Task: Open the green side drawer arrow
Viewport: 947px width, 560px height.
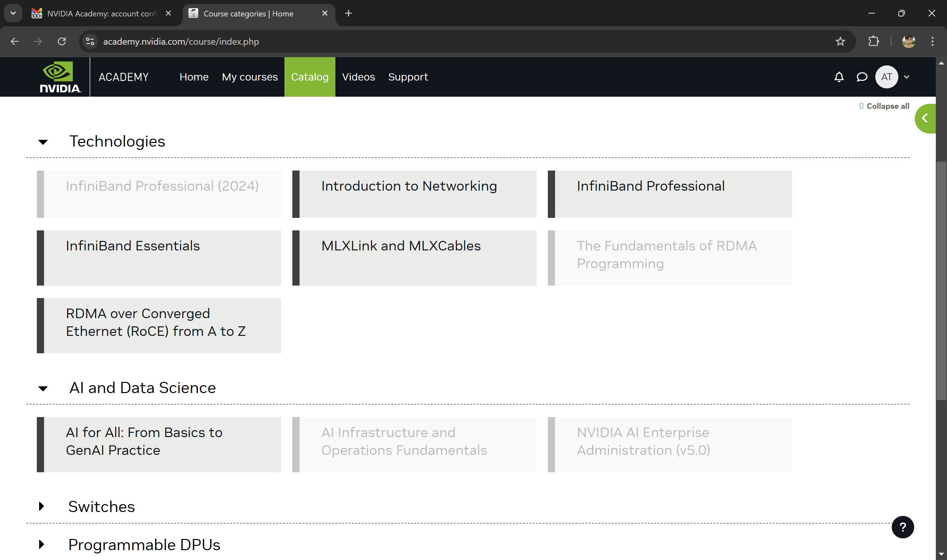Action: 925,119
